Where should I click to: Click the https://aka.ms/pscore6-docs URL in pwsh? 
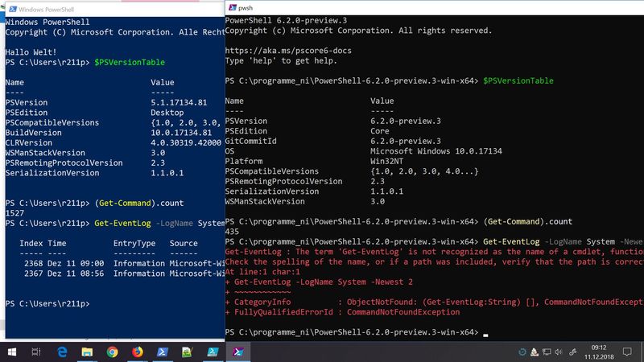(x=288, y=51)
